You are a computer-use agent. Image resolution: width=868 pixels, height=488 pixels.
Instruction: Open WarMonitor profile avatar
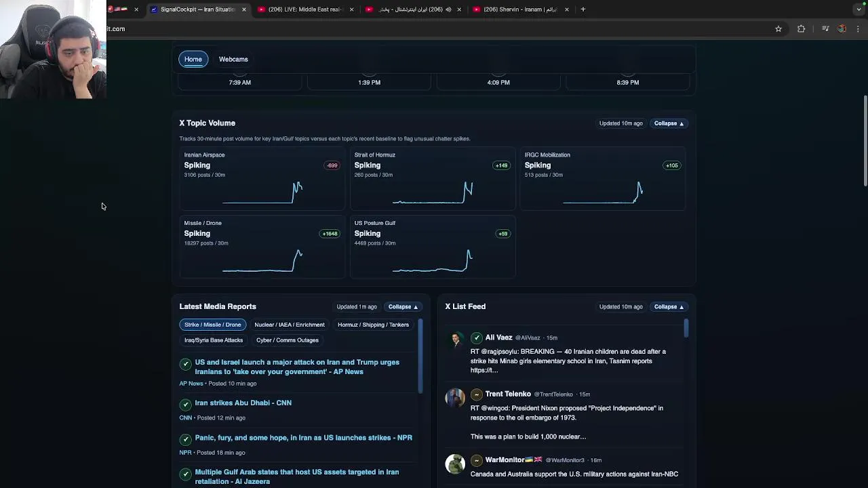[x=455, y=464]
